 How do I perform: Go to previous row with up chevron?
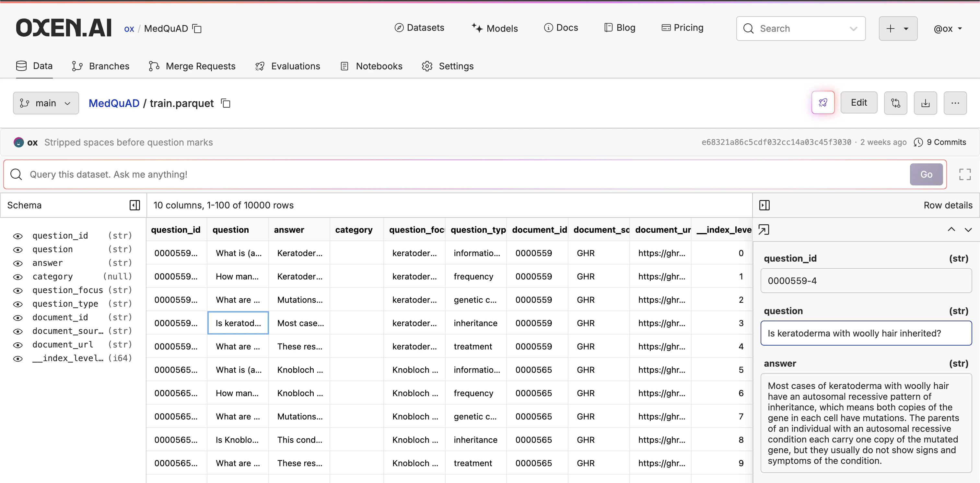point(951,230)
